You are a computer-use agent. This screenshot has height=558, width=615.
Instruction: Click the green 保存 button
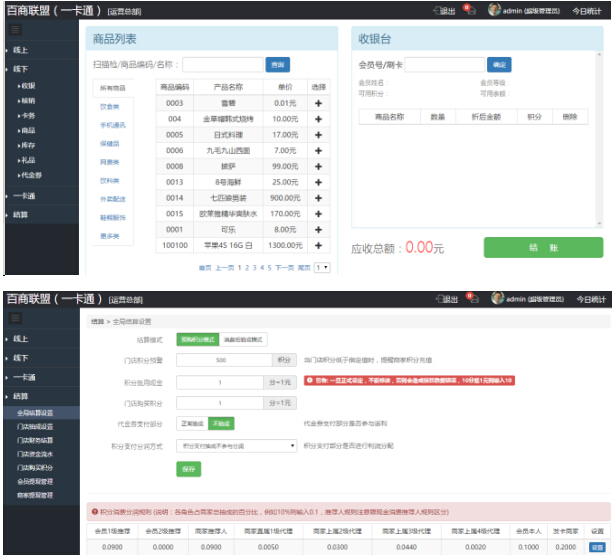[188, 469]
